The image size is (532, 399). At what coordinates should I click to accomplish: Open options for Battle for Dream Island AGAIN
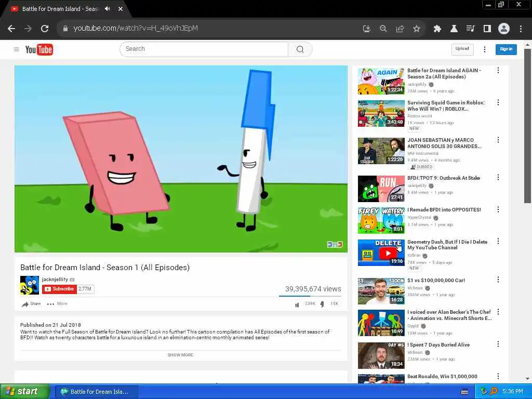[x=498, y=70]
